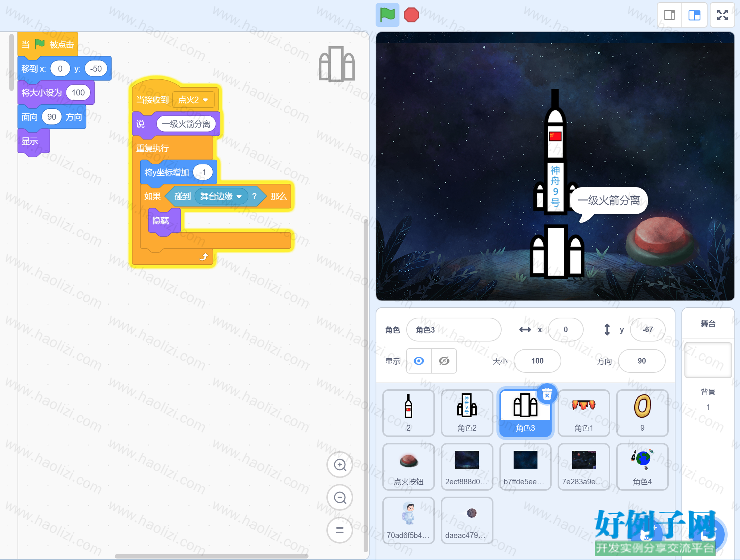Select astronaut sprite 70ad6f5b4…

(x=408, y=520)
